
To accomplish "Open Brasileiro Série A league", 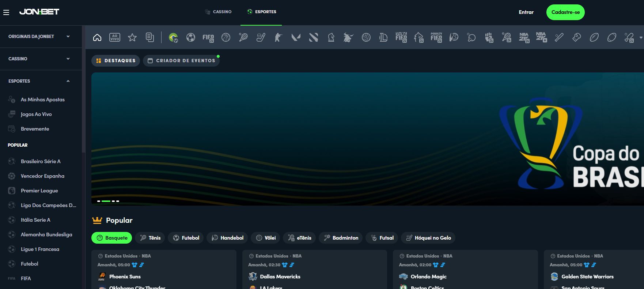I will tap(41, 161).
